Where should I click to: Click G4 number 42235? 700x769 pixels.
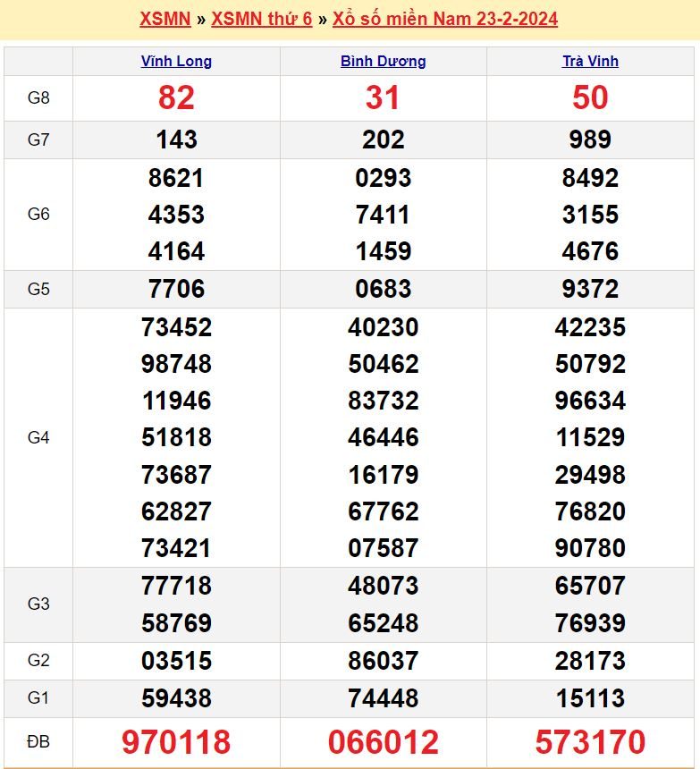(x=590, y=327)
